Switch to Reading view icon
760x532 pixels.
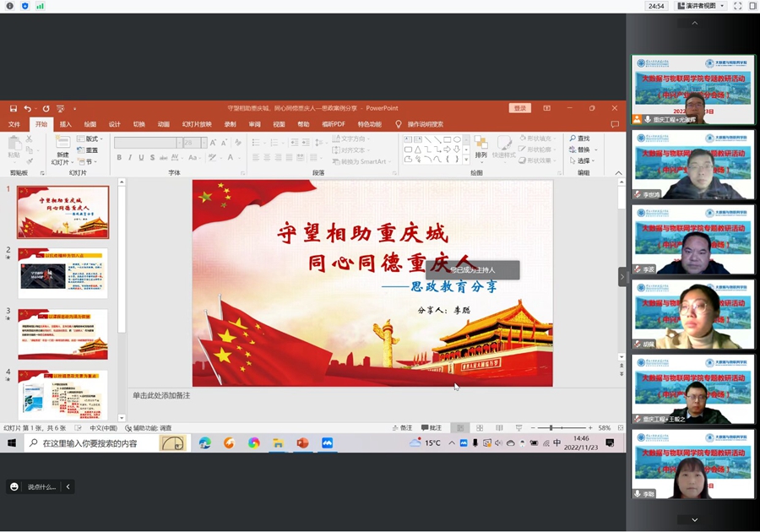(499, 428)
